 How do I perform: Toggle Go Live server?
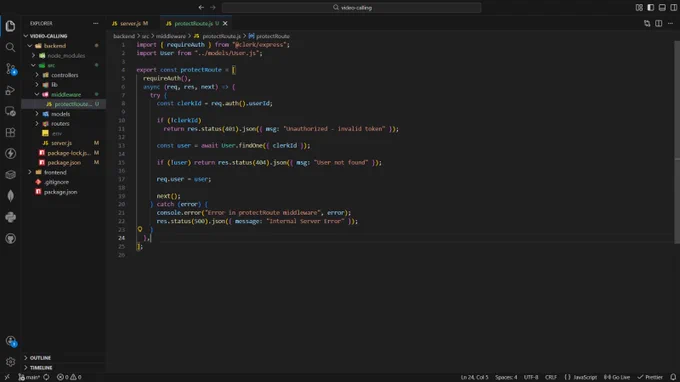pos(617,377)
